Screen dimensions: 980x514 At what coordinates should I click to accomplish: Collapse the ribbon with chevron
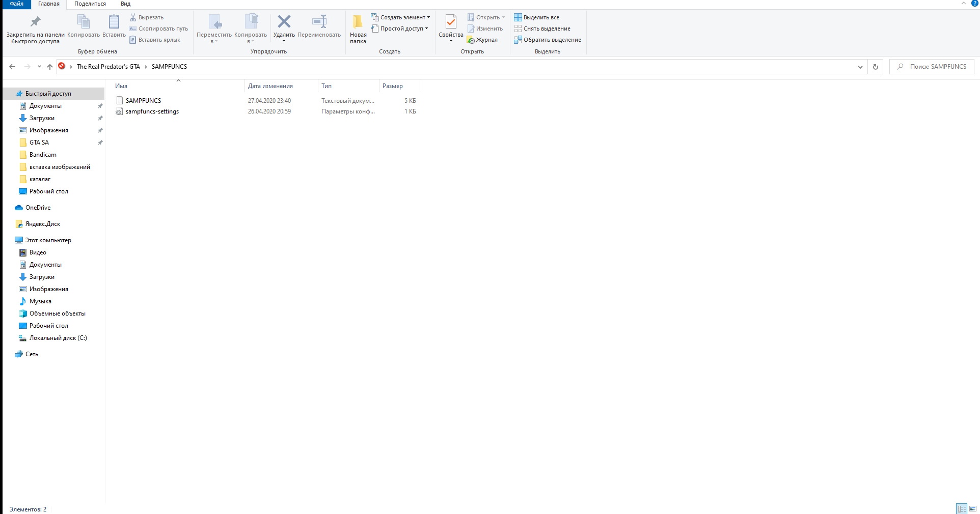964,4
